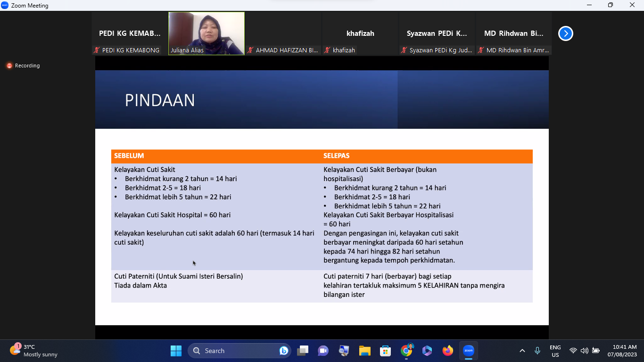This screenshot has width=644, height=362.
Task: Select the khafizah participant tile
Action: [x=360, y=33]
